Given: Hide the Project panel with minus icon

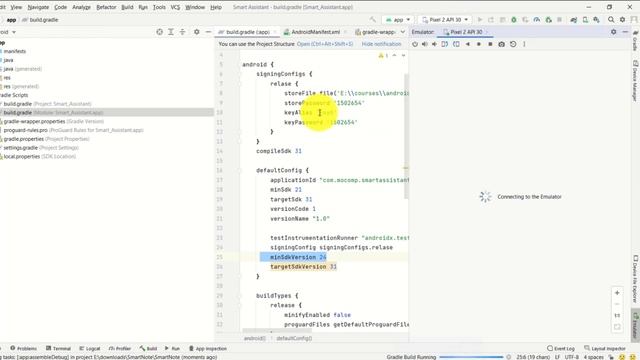Looking at the screenshot, I should click(x=208, y=32).
